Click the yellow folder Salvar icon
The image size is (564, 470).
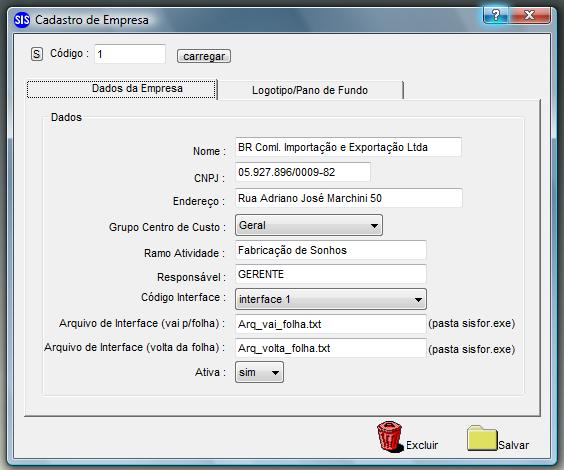pos(482,438)
